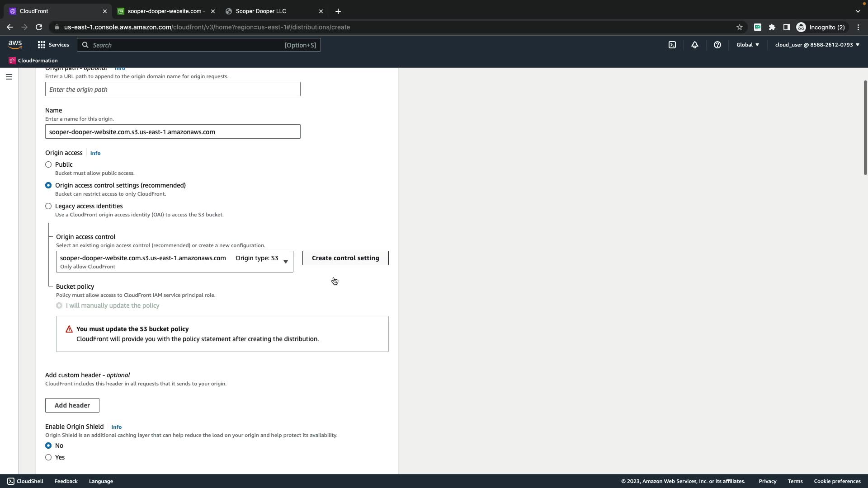Open the Origin access control dropdown

[x=175, y=262]
